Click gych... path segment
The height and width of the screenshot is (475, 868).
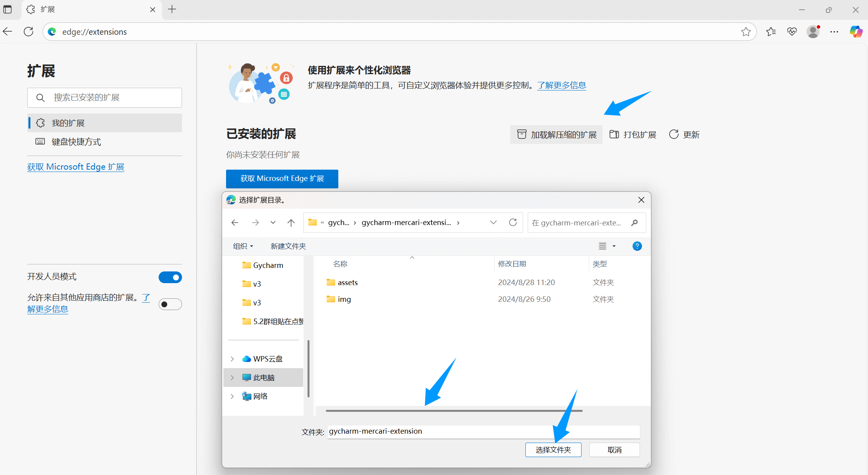point(339,223)
